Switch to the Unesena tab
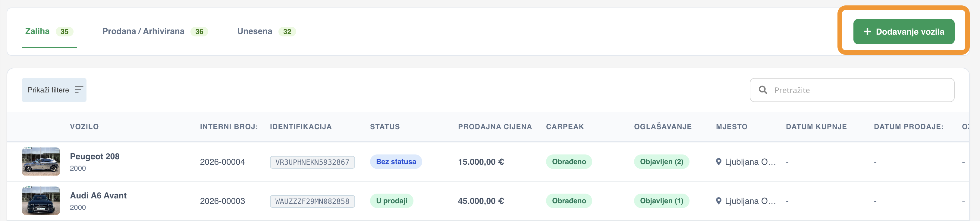This screenshot has height=221, width=980. (x=266, y=32)
